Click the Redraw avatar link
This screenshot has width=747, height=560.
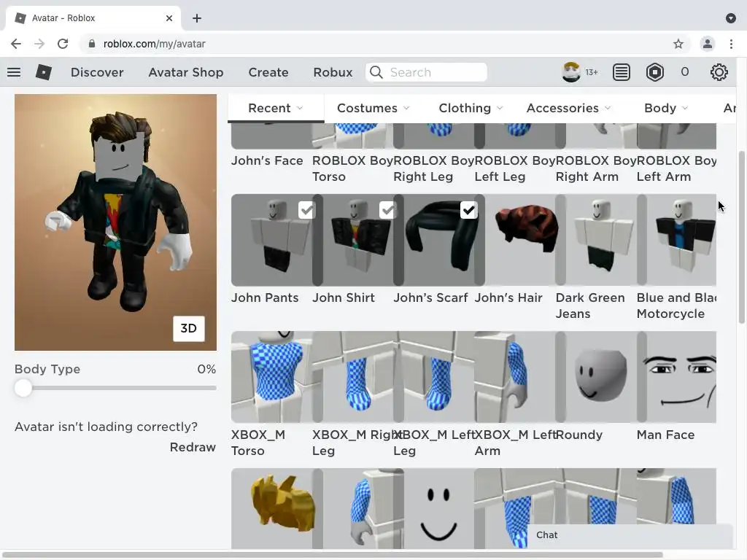[x=193, y=447]
